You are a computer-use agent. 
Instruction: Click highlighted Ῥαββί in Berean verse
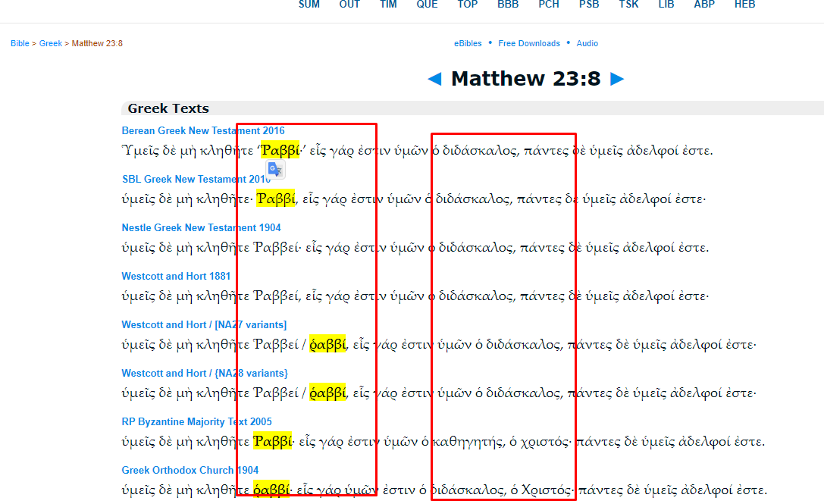coord(280,150)
